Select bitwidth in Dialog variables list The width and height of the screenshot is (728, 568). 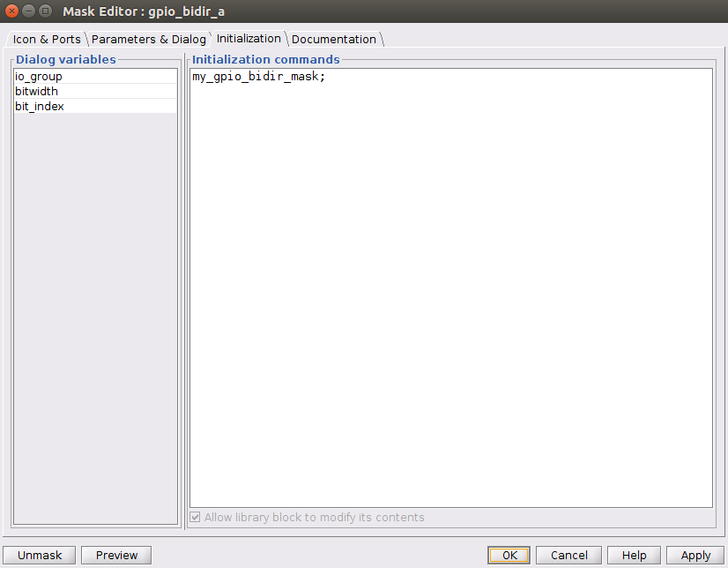coord(95,91)
